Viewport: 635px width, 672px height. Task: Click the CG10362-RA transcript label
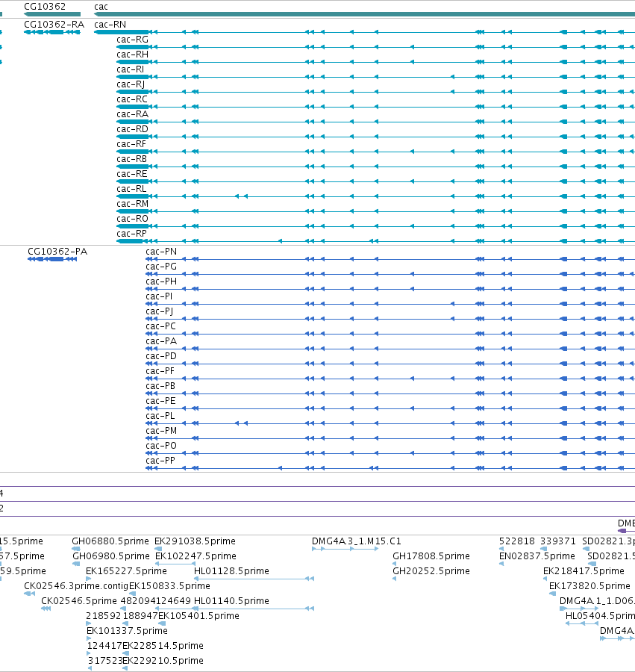point(54,25)
